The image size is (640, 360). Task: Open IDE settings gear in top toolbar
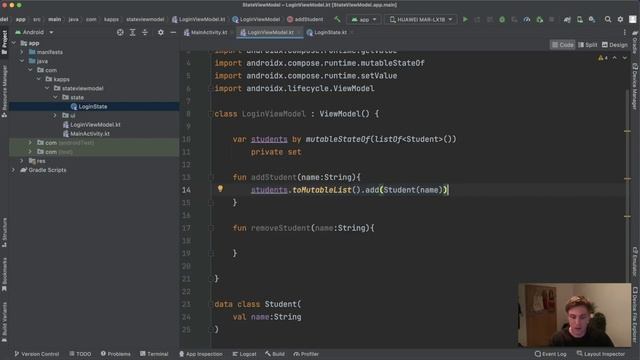pyautogui.click(x=620, y=19)
